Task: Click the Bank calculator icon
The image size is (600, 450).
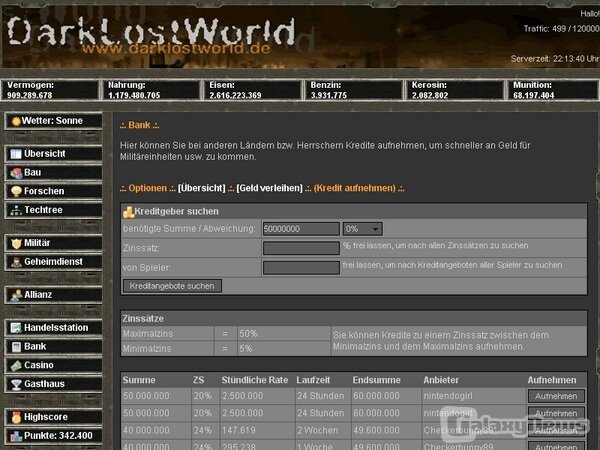Action: pyautogui.click(x=16, y=347)
